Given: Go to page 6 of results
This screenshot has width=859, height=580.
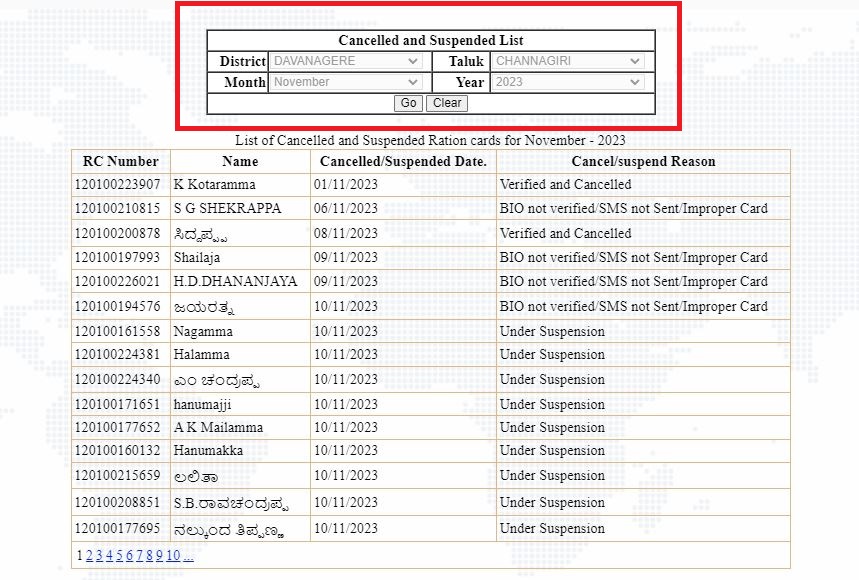Looking at the screenshot, I should coord(129,555).
